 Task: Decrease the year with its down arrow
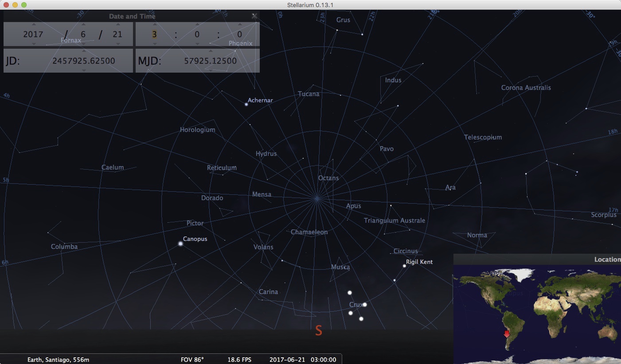tap(33, 43)
